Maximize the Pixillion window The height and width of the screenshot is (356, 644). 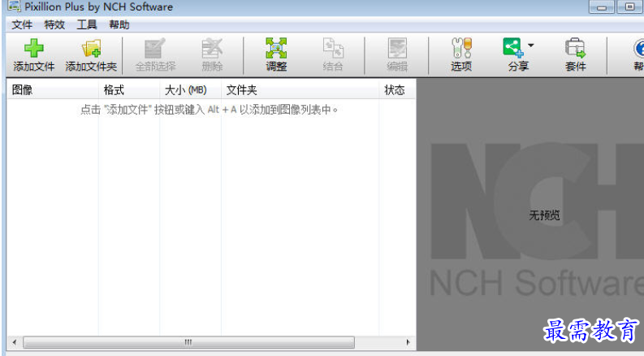click(x=629, y=7)
